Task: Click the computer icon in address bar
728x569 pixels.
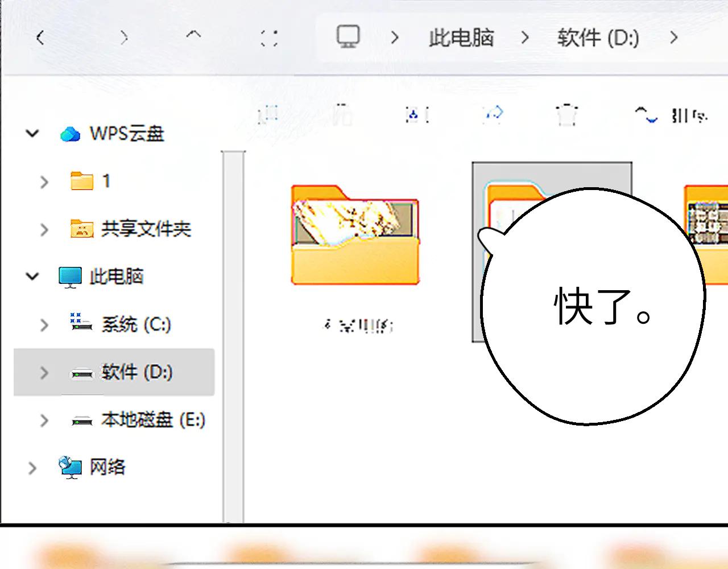Action: [348, 37]
